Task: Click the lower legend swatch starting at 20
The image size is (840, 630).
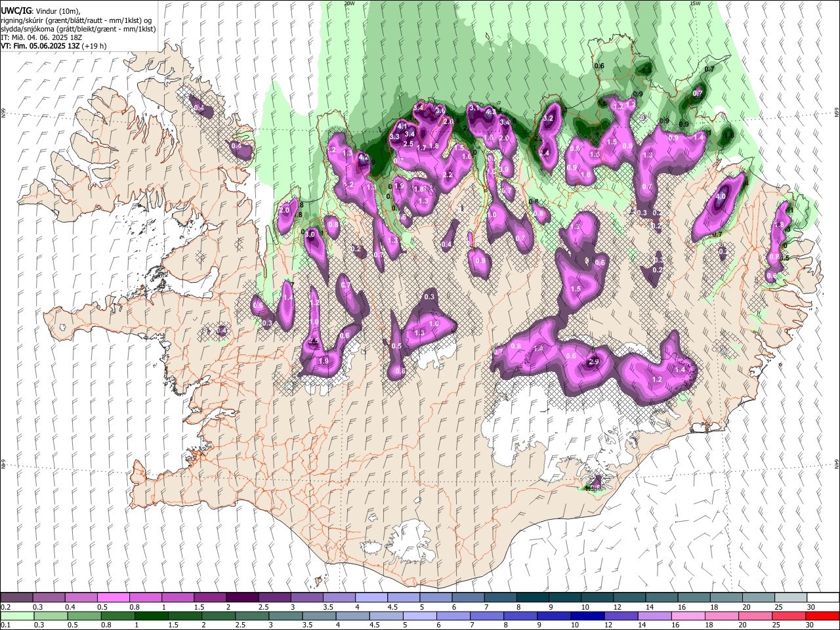Action: (x=755, y=616)
